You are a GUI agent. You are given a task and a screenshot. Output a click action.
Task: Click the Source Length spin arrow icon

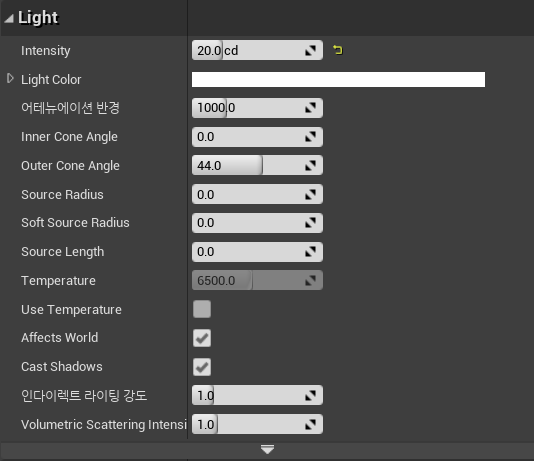click(x=310, y=252)
